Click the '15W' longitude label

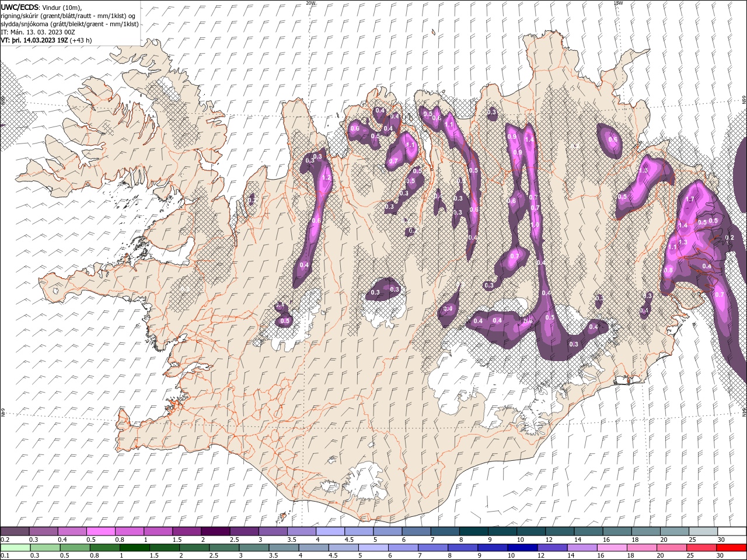click(617, 3)
